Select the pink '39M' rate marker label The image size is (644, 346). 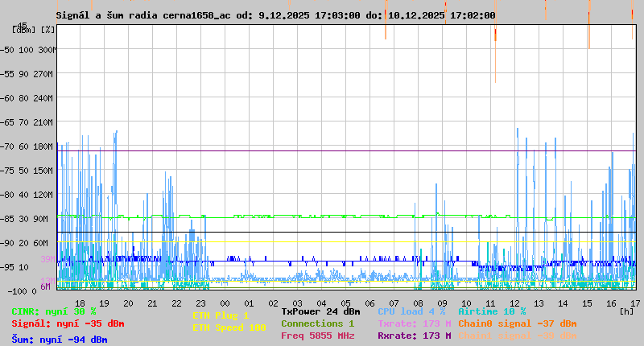coord(47,259)
